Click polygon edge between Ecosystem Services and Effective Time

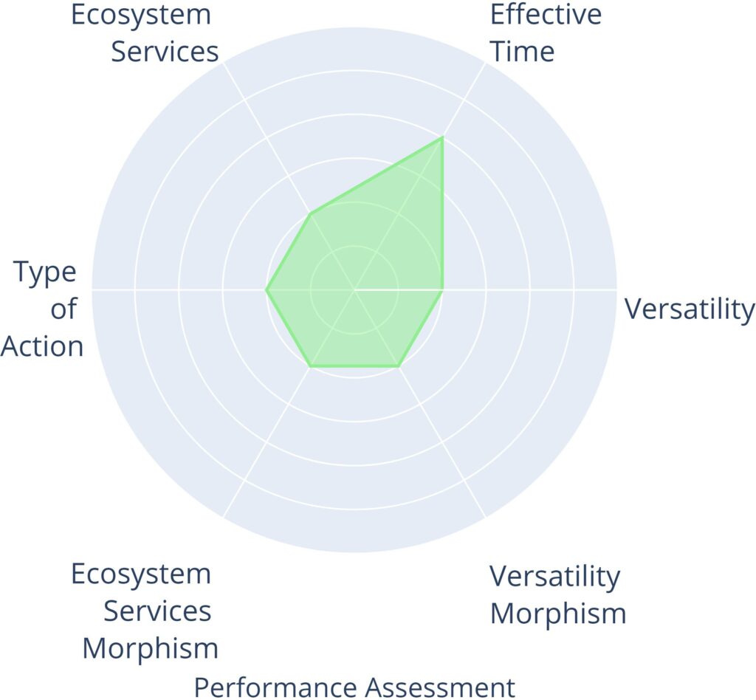point(377,176)
